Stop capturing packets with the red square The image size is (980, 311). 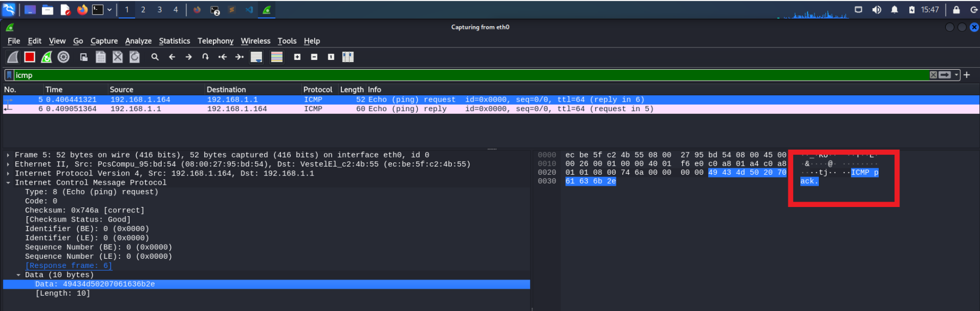[x=30, y=57]
